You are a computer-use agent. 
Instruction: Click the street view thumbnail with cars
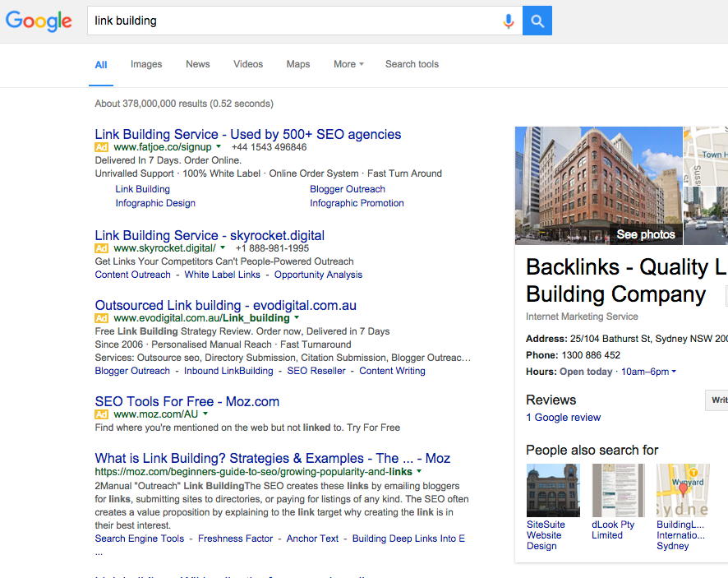point(706,215)
